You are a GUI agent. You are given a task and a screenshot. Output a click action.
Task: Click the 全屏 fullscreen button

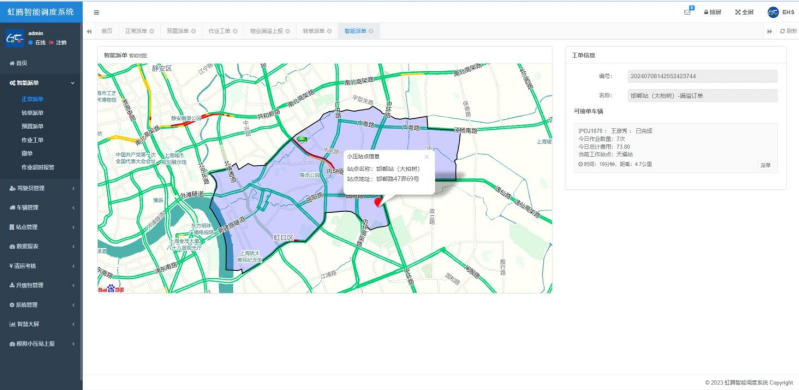click(744, 12)
